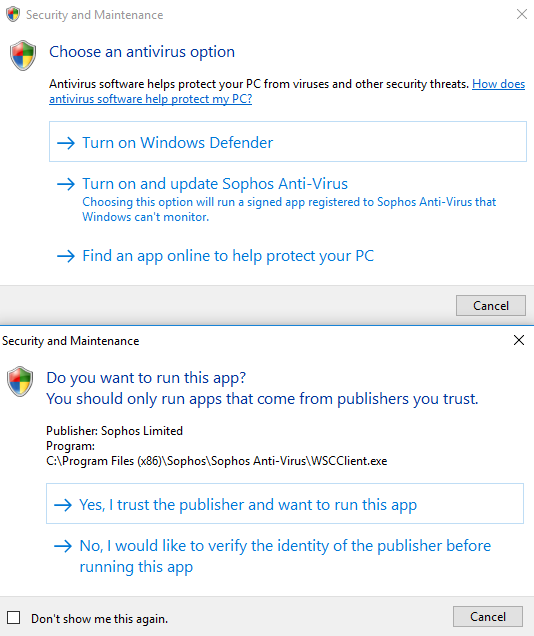Click the Don't show me this again label
The width and height of the screenshot is (534, 636).
pyautogui.click(x=99, y=619)
